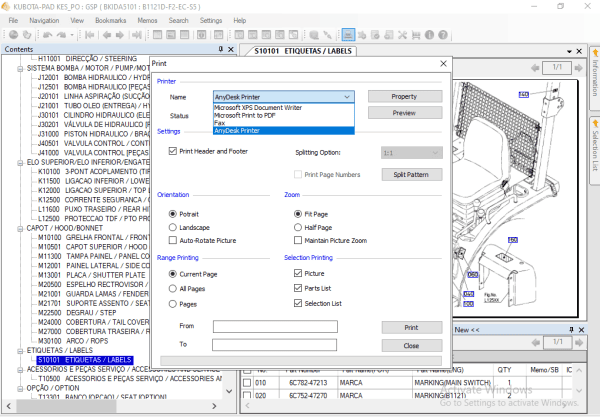This screenshot has width=600, height=417.
Task: Click the From page input field
Action: click(275, 327)
